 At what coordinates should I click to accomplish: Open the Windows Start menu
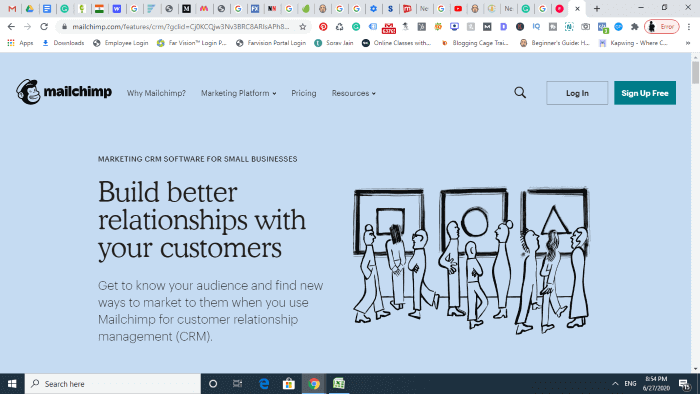tap(12, 384)
